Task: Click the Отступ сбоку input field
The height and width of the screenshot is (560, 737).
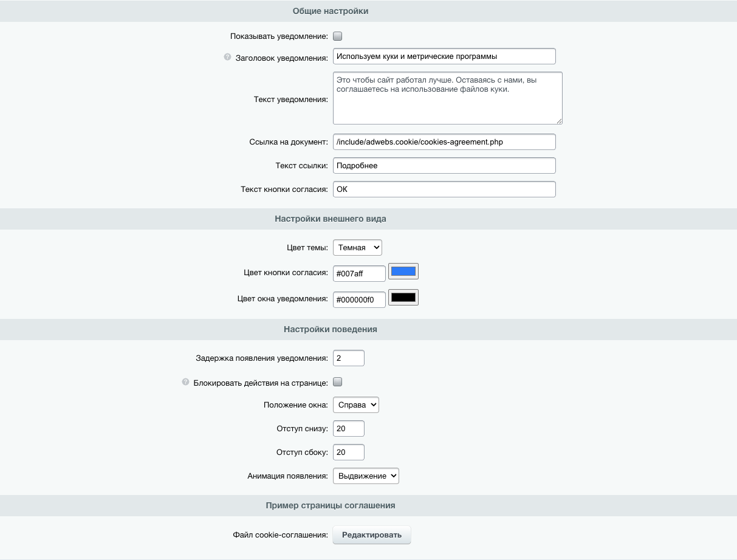Action: (349, 452)
